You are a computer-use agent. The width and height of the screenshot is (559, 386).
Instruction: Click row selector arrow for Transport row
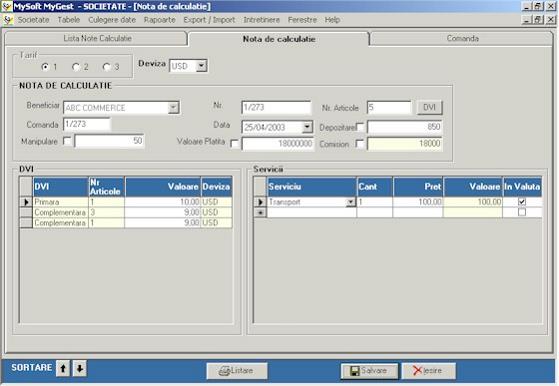[260, 202]
